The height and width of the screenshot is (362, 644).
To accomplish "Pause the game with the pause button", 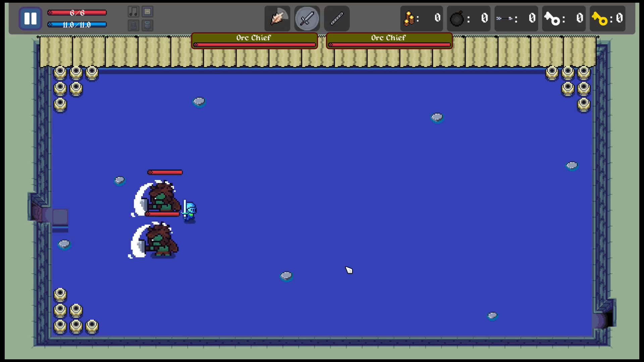I will (31, 18).
